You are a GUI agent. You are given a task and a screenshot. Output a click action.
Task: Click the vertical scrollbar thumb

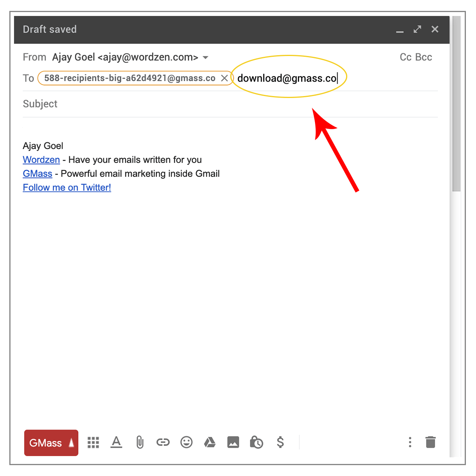[x=456, y=104]
